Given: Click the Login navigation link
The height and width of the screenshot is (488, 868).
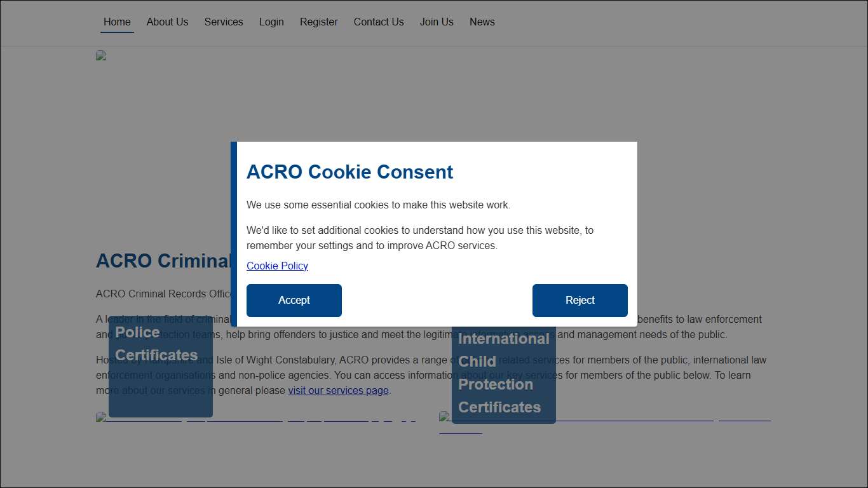Looking at the screenshot, I should (271, 22).
